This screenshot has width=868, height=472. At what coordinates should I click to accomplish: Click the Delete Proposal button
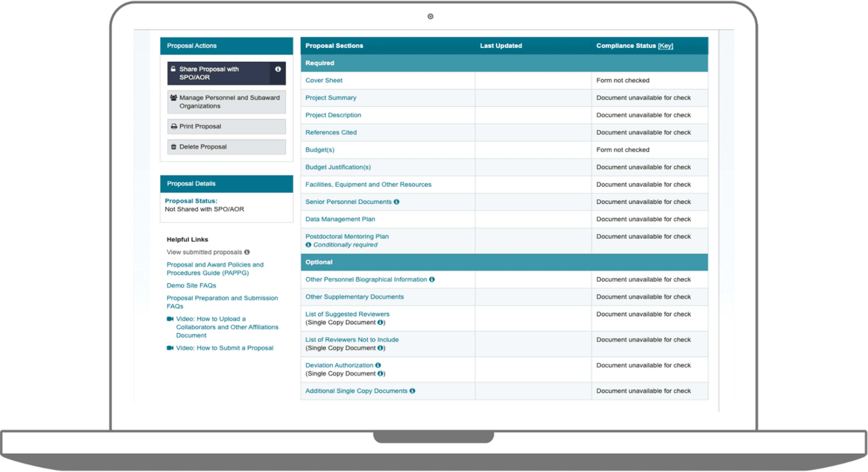(x=227, y=147)
